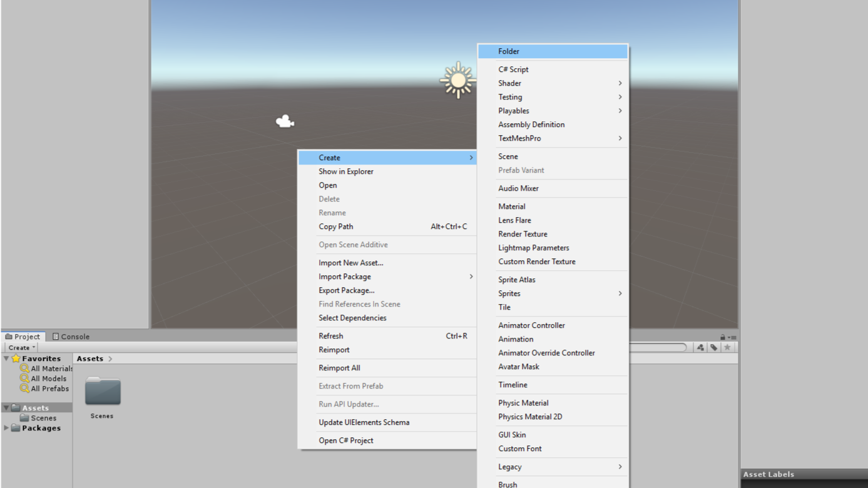This screenshot has width=868, height=488.
Task: Click the search by label tag icon
Action: 714,347
